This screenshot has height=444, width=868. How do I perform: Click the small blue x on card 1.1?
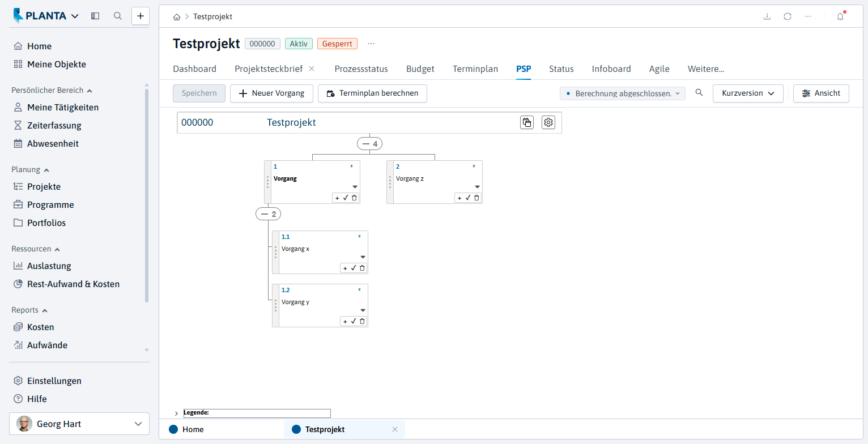[359, 236]
